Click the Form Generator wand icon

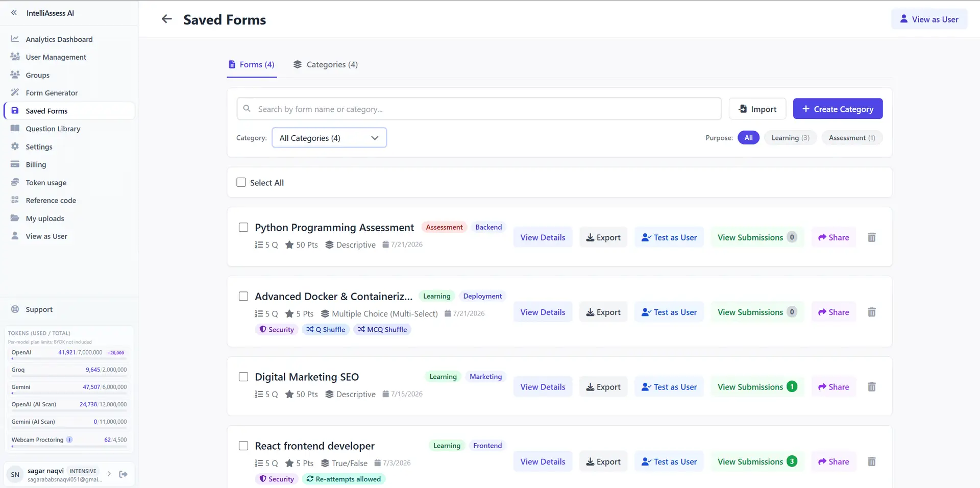coord(15,92)
